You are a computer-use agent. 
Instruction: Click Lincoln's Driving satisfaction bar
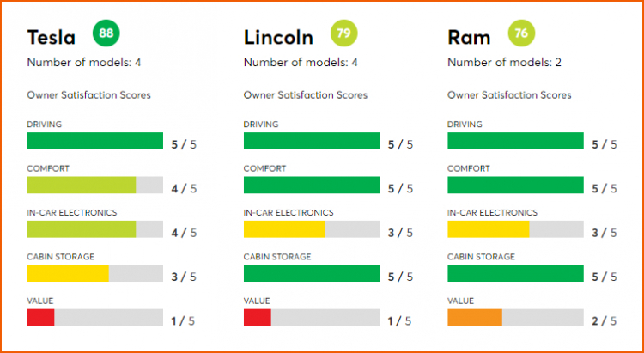click(x=311, y=141)
